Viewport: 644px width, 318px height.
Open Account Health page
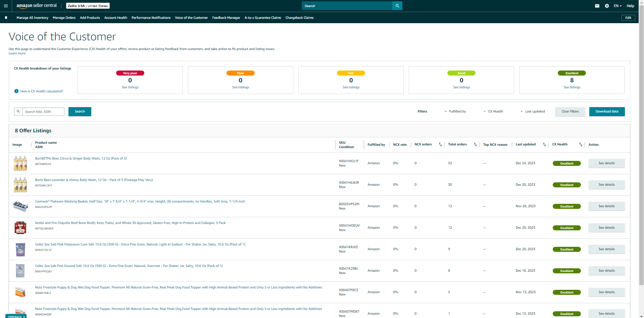tap(116, 18)
